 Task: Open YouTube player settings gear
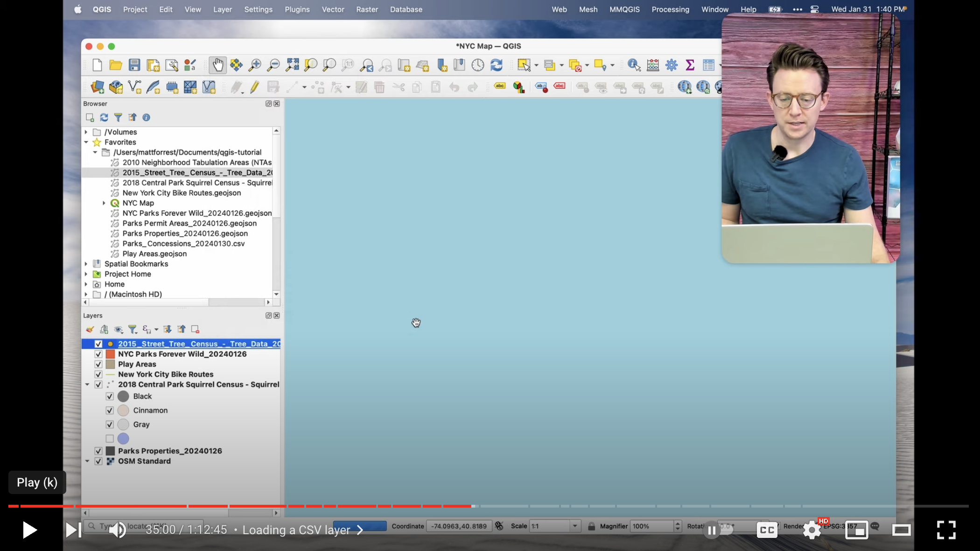tap(812, 530)
